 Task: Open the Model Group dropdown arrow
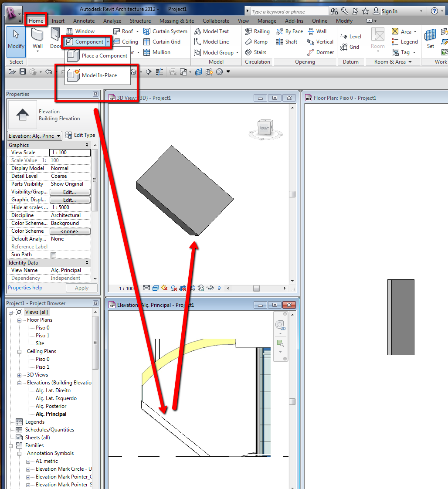(237, 53)
